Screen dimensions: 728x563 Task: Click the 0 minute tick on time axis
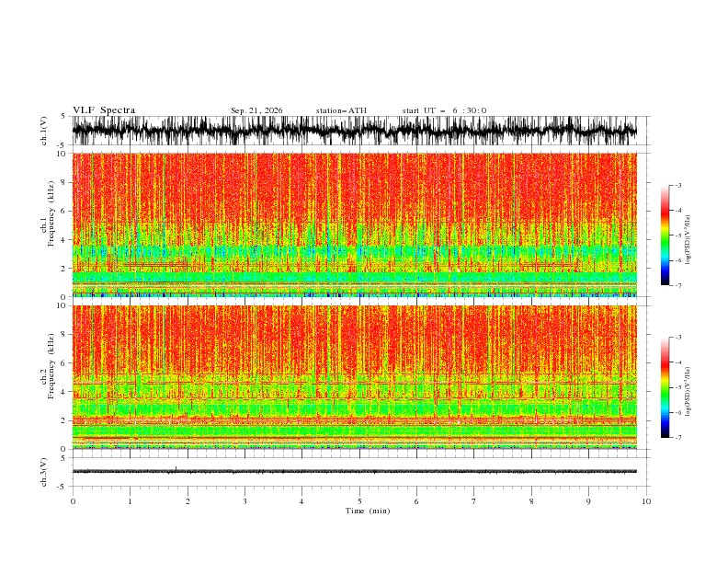click(x=73, y=501)
